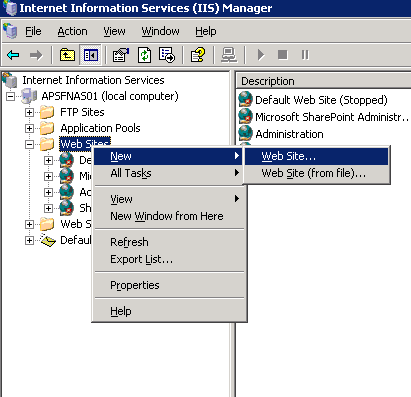411x397 pixels.
Task: Collapse the Web Sites tree node
Action: click(29, 144)
